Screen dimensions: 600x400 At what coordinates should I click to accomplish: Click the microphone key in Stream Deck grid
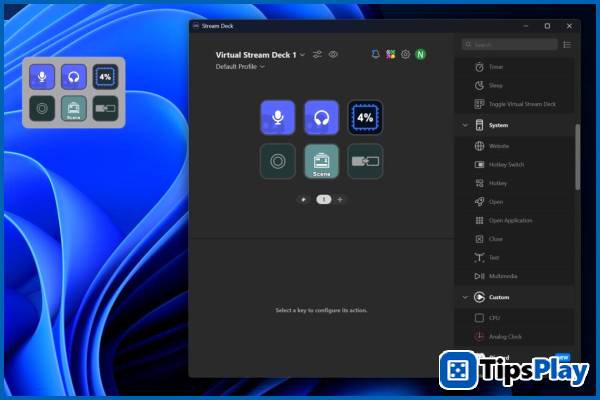tap(277, 117)
